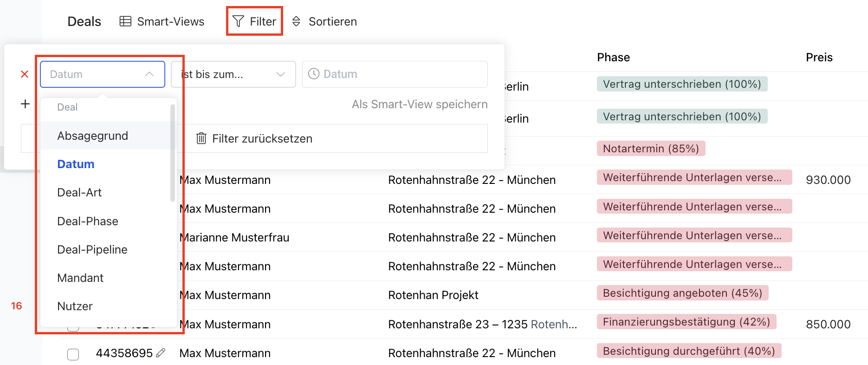This screenshot has height=365, width=868.
Task: Tick the checkbox for deal 44358695
Action: tap(73, 354)
